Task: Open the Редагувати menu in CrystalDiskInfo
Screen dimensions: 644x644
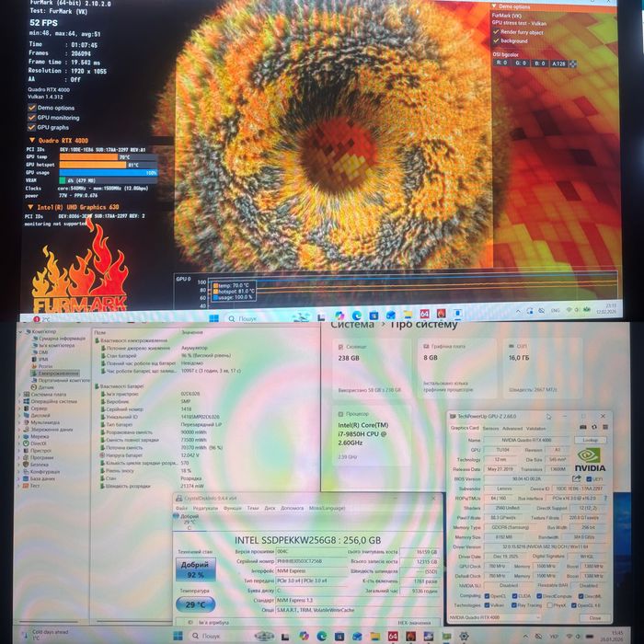Action: tap(205, 508)
